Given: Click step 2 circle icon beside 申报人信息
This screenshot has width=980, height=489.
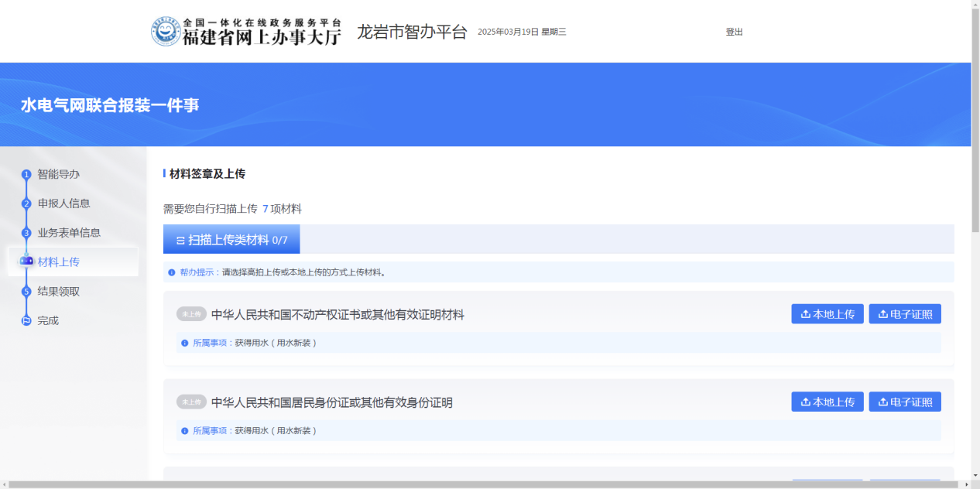Looking at the screenshot, I should tap(26, 204).
